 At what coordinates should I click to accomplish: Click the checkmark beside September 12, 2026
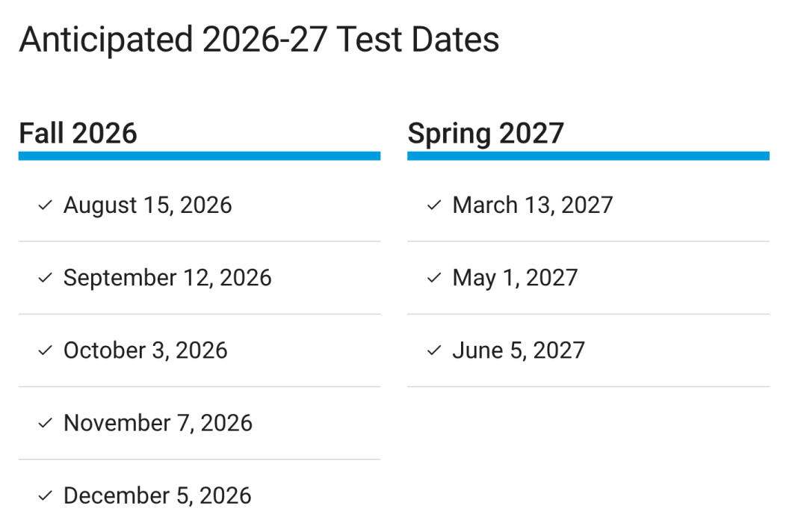click(45, 278)
